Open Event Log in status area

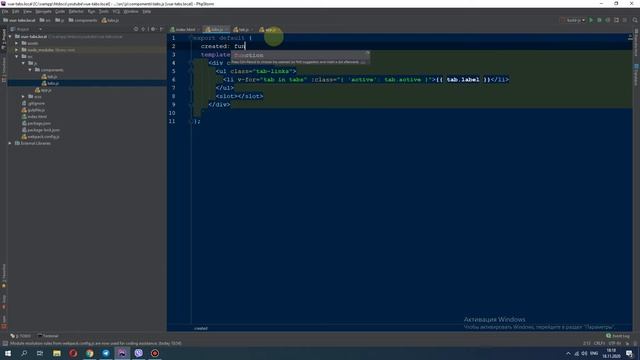[618, 336]
